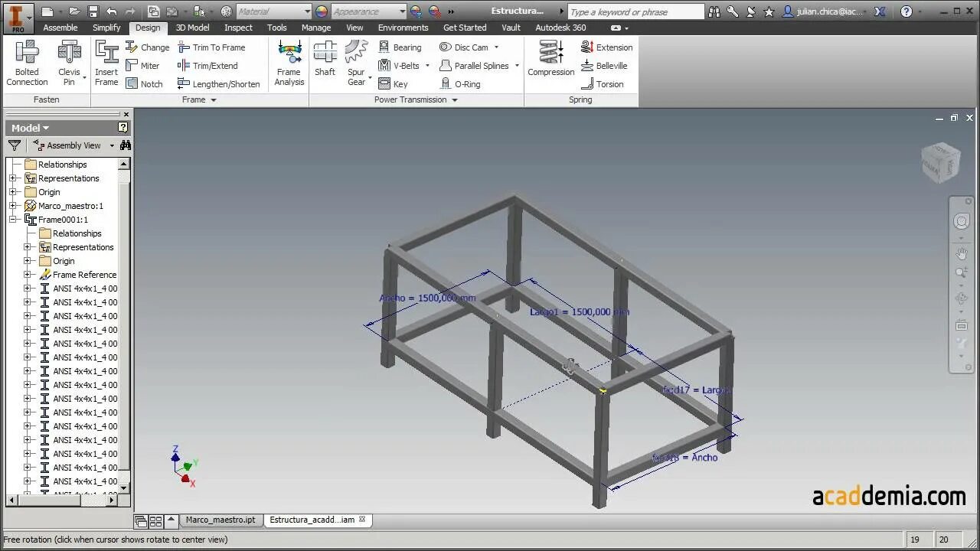
Task: Click the keyword search input field
Action: [x=635, y=11]
